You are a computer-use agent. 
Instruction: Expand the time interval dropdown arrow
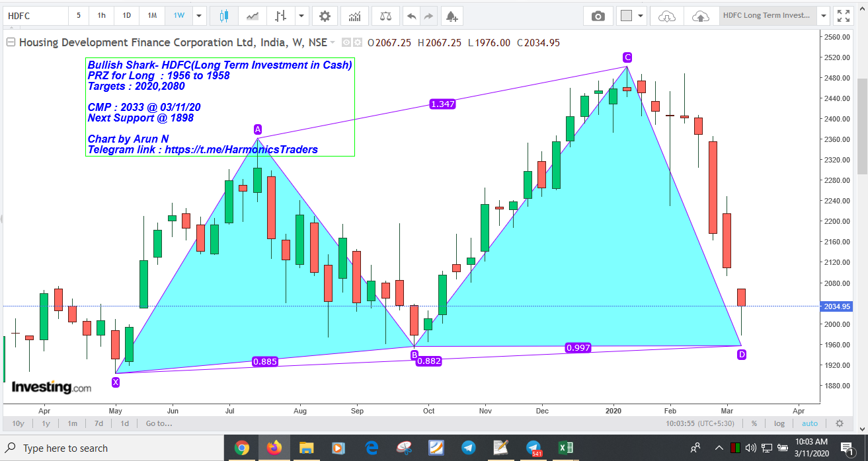[x=200, y=15]
